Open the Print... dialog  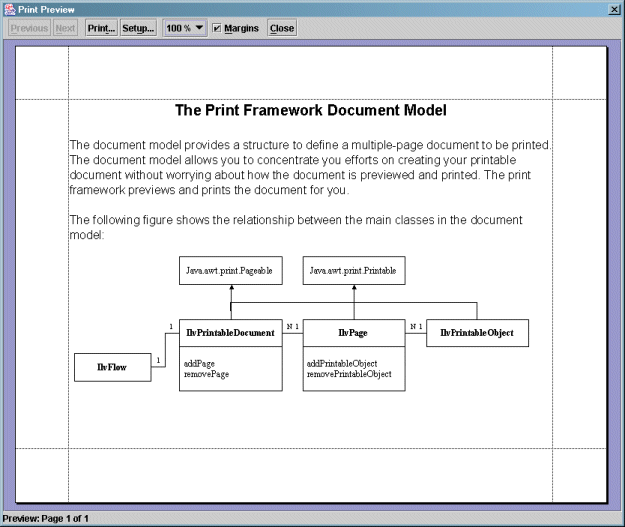click(101, 28)
